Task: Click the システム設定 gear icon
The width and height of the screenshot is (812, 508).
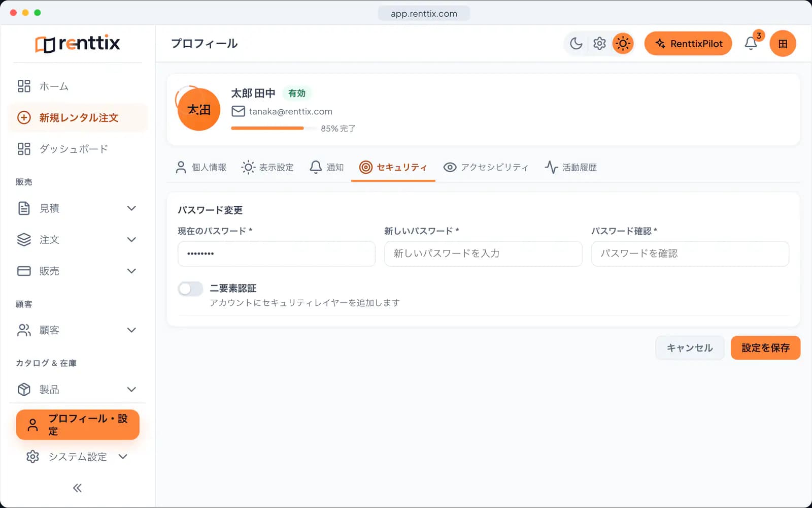Action: 32,457
